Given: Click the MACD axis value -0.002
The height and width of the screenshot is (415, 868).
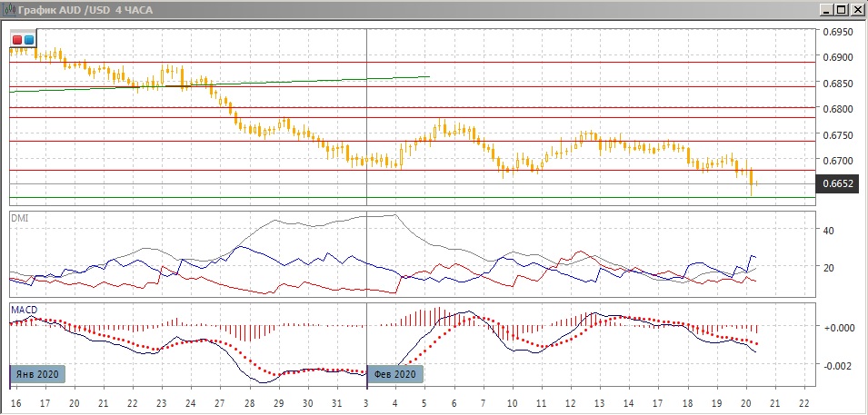Looking at the screenshot, I should [x=839, y=366].
